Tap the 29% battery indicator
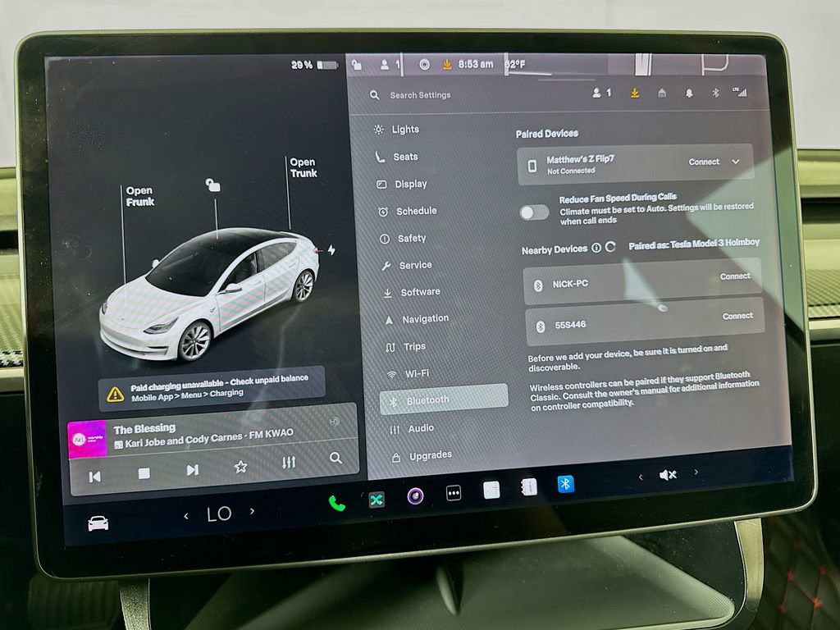 click(x=314, y=65)
